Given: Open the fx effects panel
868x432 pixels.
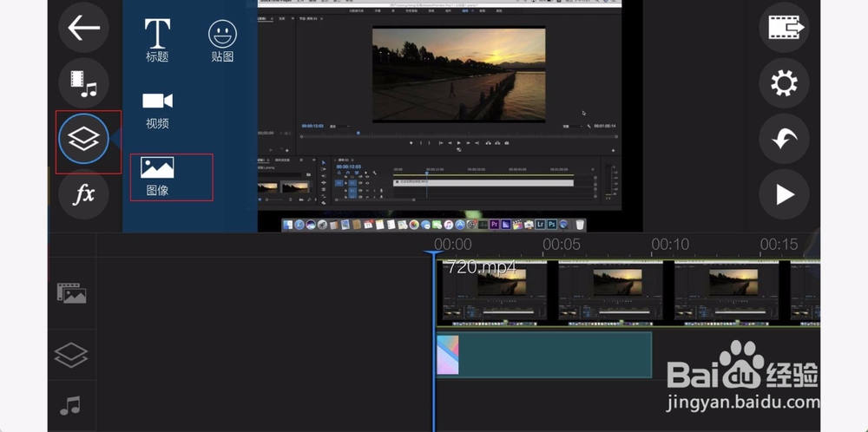Looking at the screenshot, I should (83, 194).
